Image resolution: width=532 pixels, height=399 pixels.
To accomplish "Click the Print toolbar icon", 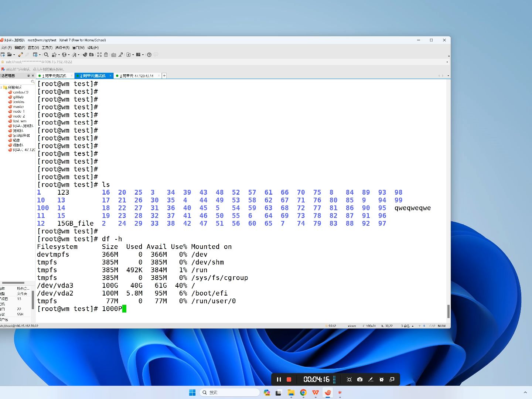I will coord(54,55).
